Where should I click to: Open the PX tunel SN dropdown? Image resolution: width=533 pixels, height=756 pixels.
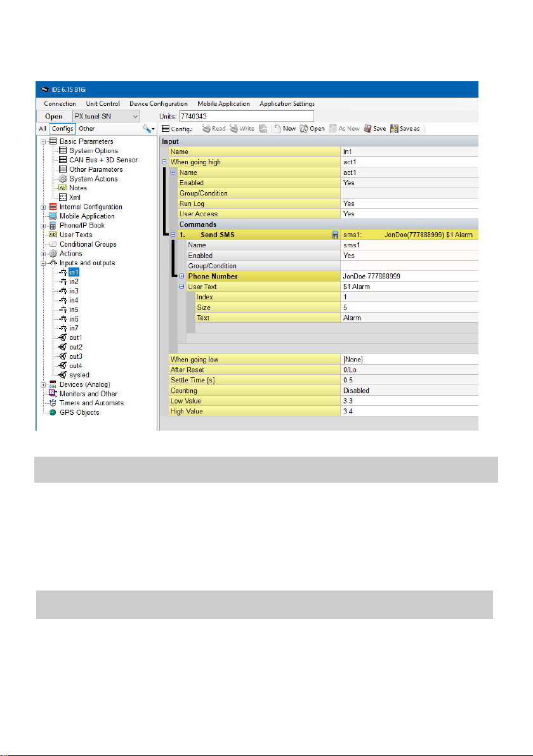107,116
